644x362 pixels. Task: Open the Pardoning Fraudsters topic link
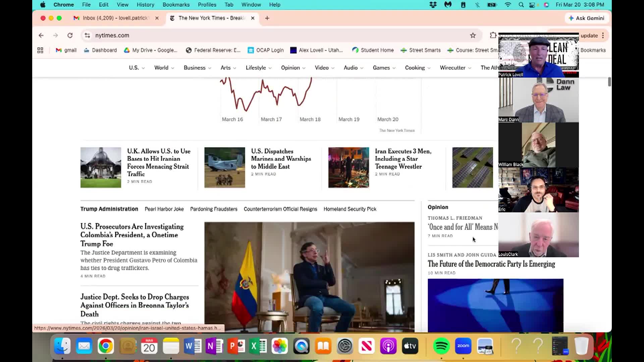coord(214,209)
